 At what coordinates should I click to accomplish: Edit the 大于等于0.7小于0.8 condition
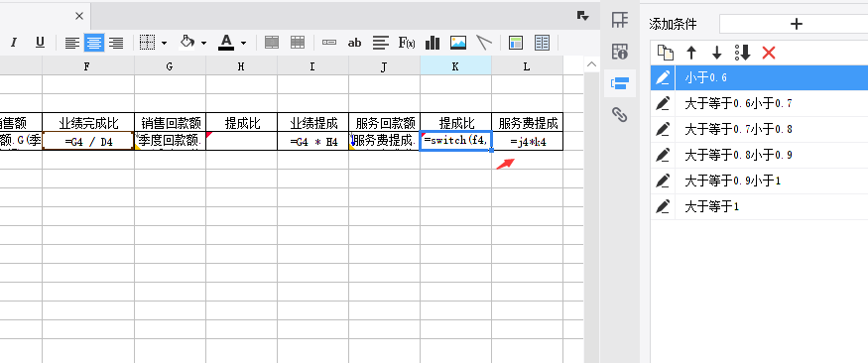tap(663, 130)
